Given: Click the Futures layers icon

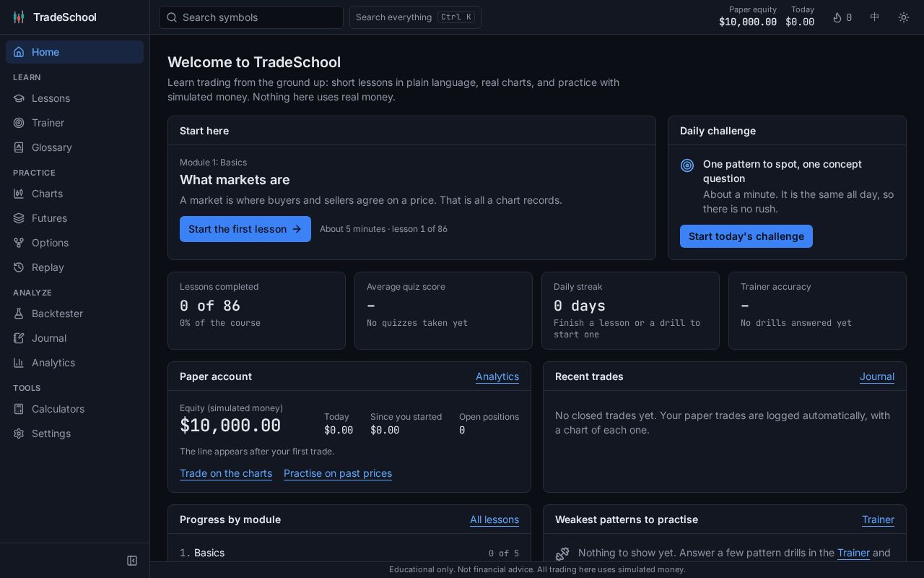Looking at the screenshot, I should 19,218.
